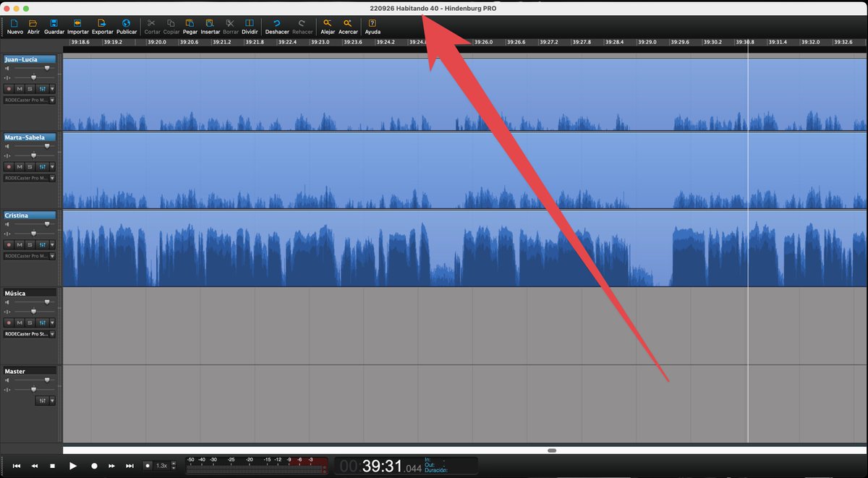Open help with Ayuda
This screenshot has height=478, width=868.
point(373,27)
